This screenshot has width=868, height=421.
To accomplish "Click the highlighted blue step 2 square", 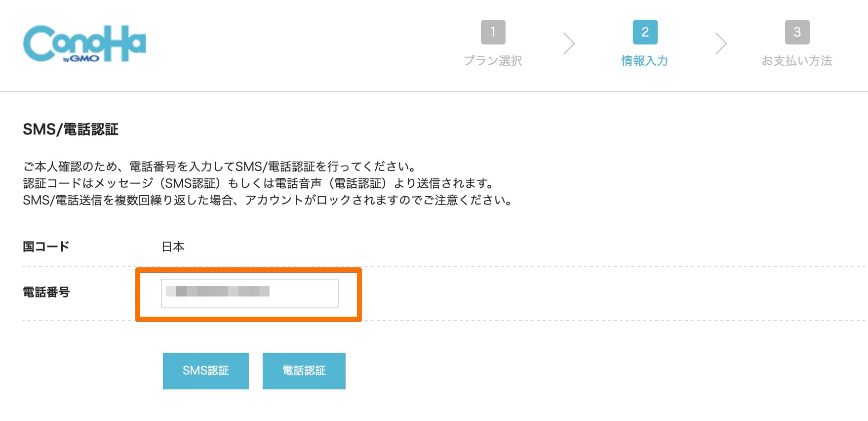I will (x=645, y=32).
